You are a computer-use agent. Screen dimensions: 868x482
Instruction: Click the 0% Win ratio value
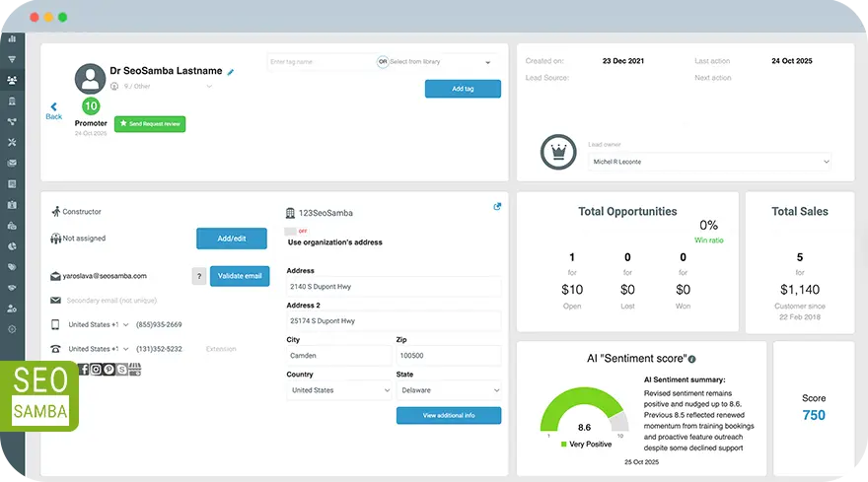[708, 225]
